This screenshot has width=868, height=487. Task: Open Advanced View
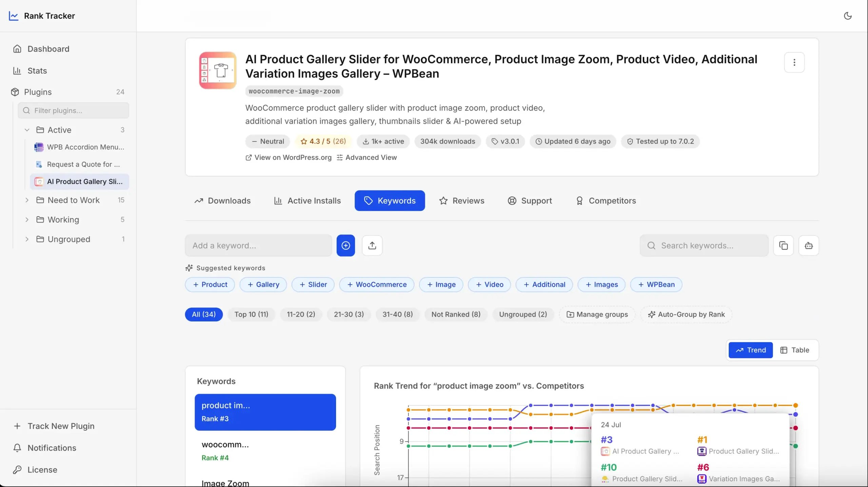tap(367, 157)
